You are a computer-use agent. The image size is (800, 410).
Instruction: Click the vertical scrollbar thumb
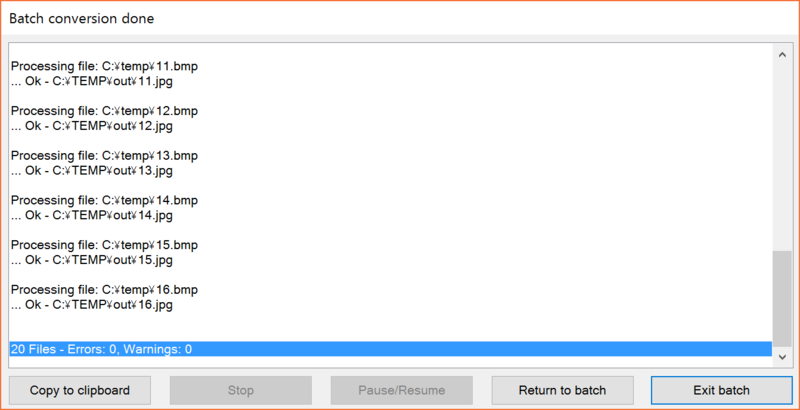tap(782, 299)
